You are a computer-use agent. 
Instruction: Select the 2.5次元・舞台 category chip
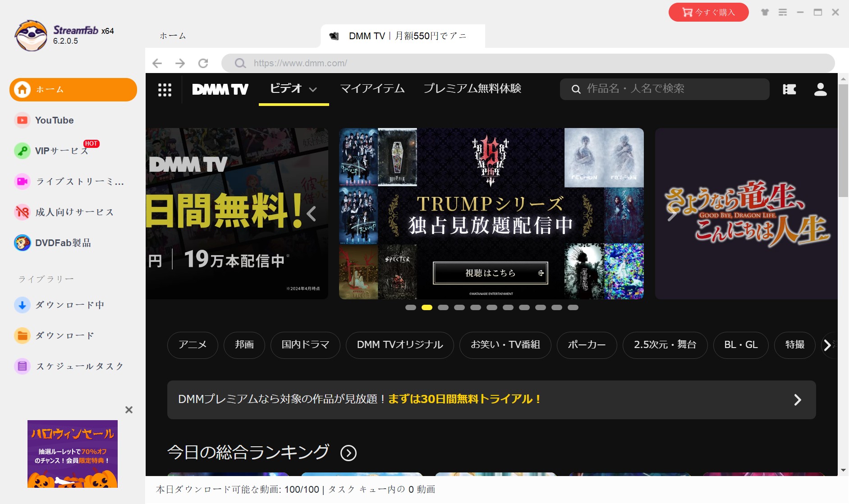pyautogui.click(x=665, y=345)
